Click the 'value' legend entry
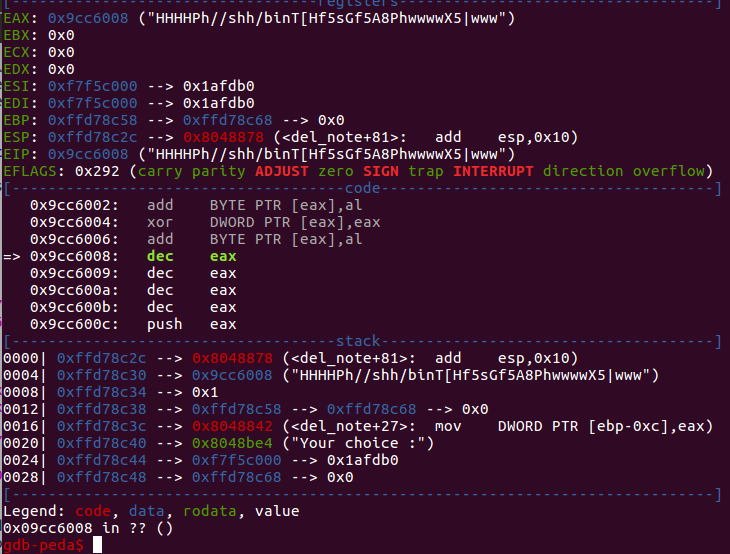Viewport: 730px width, 554px height. (277, 511)
